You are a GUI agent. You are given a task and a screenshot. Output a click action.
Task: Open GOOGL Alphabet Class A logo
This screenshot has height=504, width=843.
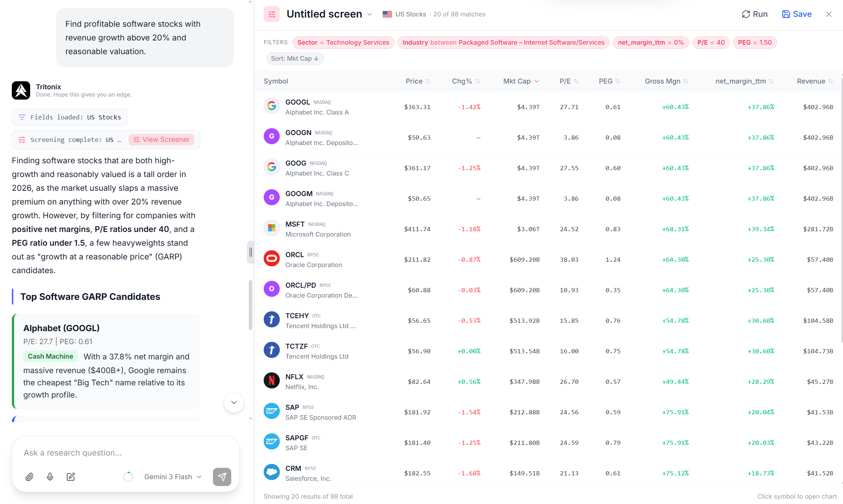click(272, 106)
